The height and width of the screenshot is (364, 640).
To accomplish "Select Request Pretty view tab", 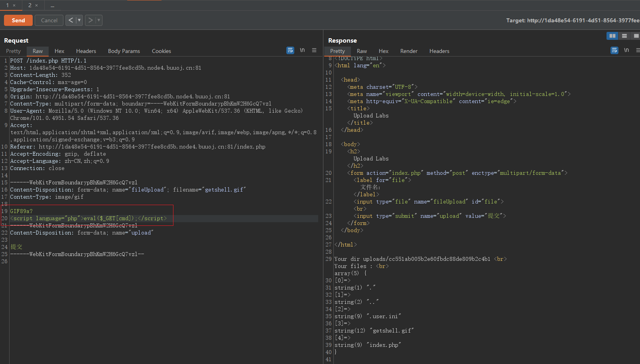I will 13,51.
